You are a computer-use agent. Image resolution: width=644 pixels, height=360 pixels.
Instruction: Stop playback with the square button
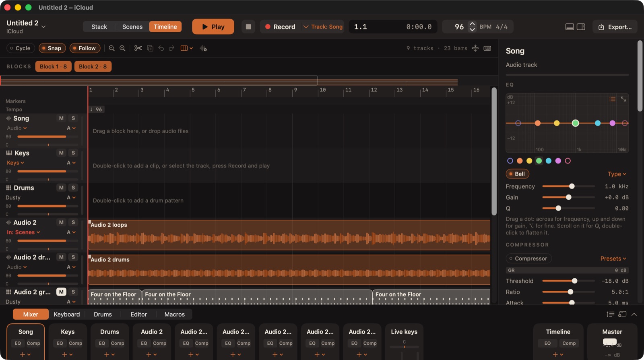[248, 27]
